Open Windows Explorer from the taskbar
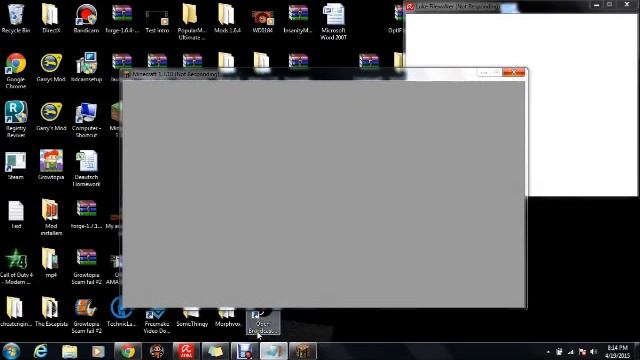640x360 pixels. (69, 351)
